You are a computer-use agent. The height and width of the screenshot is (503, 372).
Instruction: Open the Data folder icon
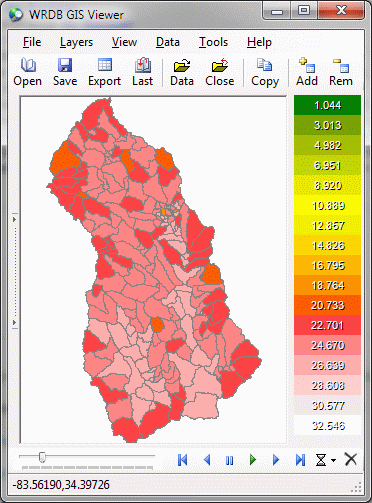[x=182, y=65]
